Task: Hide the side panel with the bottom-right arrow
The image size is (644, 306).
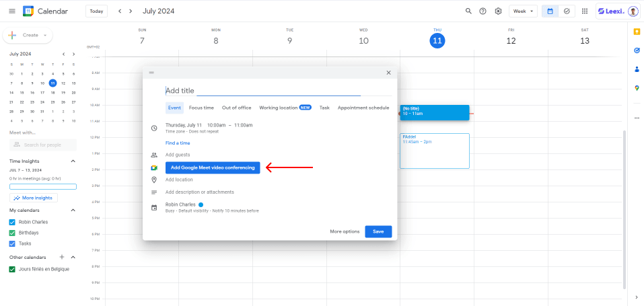Action: click(637, 297)
